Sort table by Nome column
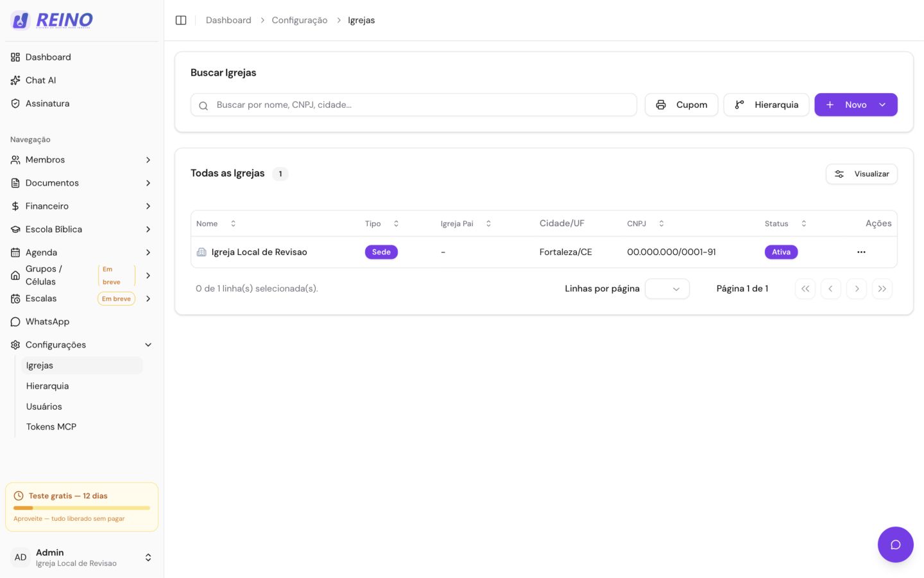 click(216, 223)
